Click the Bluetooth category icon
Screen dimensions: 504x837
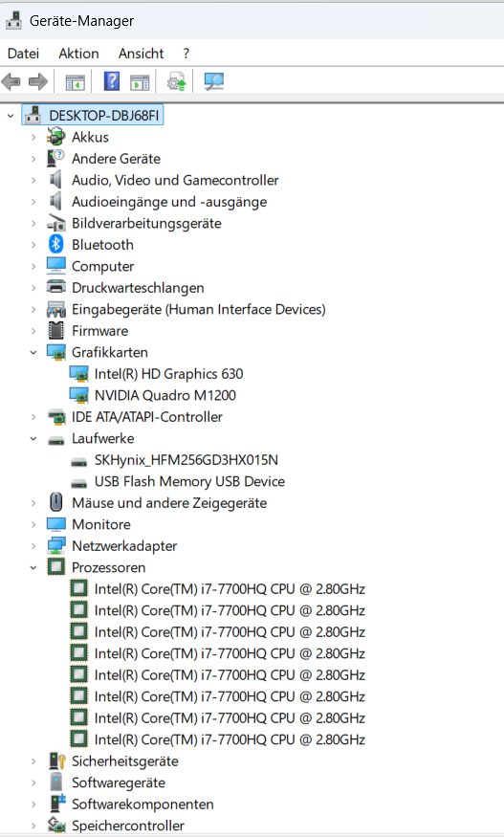tap(56, 244)
